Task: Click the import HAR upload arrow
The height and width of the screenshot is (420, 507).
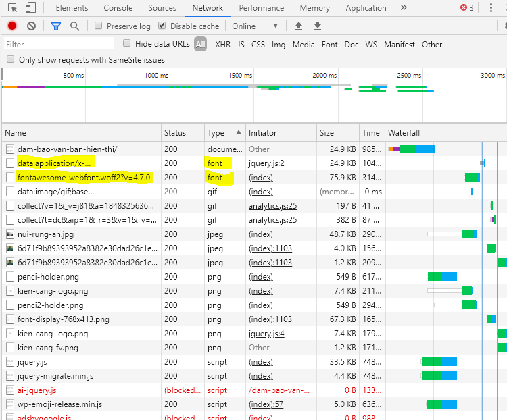Action: pyautogui.click(x=299, y=26)
